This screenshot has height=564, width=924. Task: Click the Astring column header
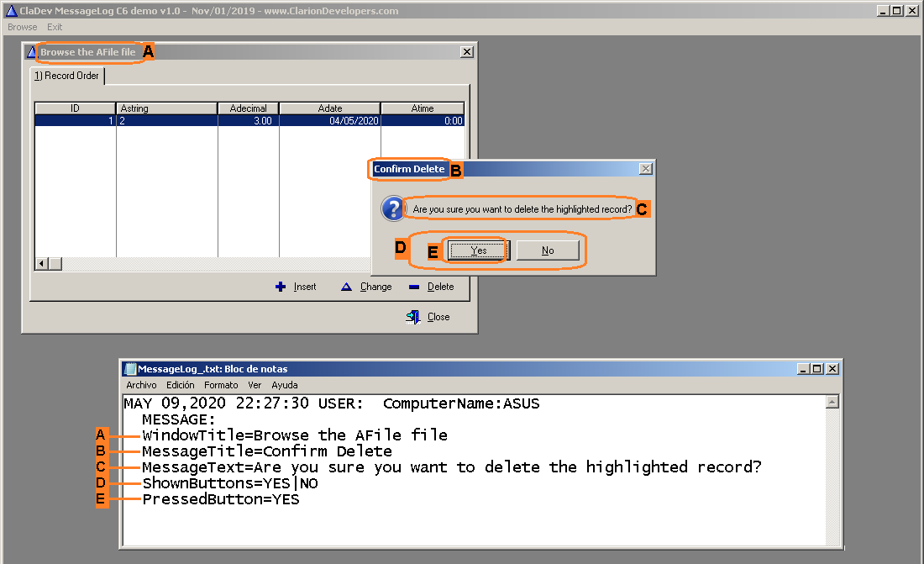click(x=167, y=108)
